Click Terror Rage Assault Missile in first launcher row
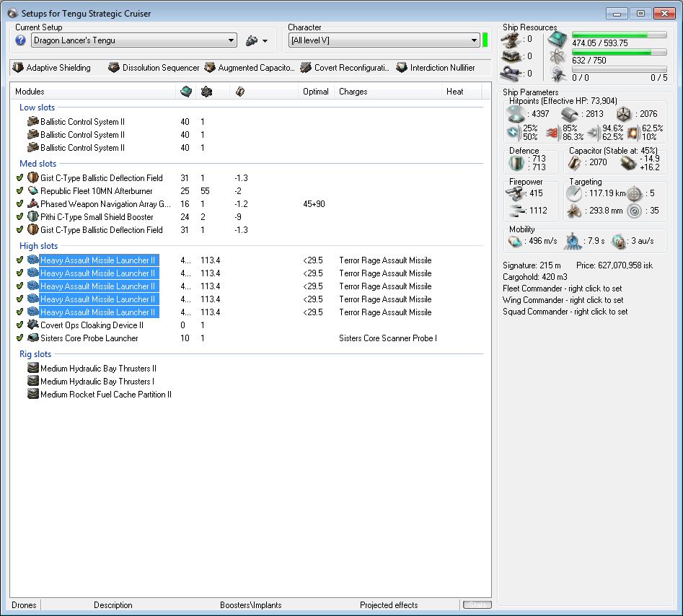This screenshot has height=616, width=683. click(385, 260)
